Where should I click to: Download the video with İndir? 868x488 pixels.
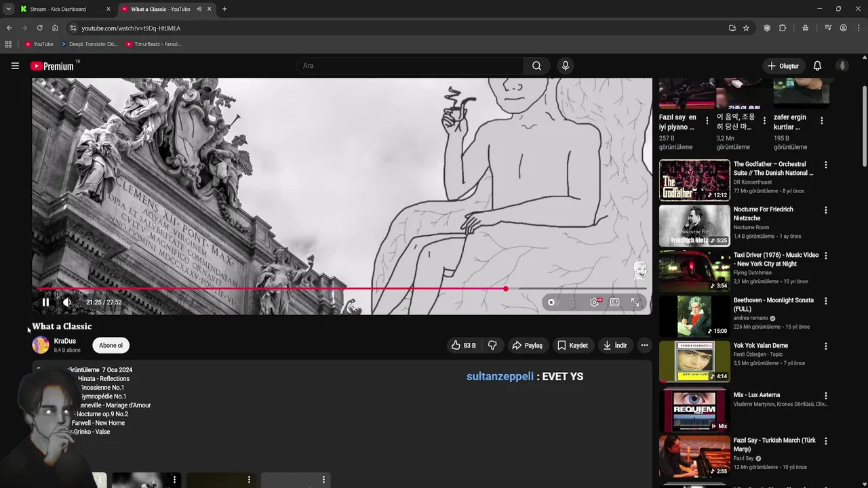click(614, 346)
